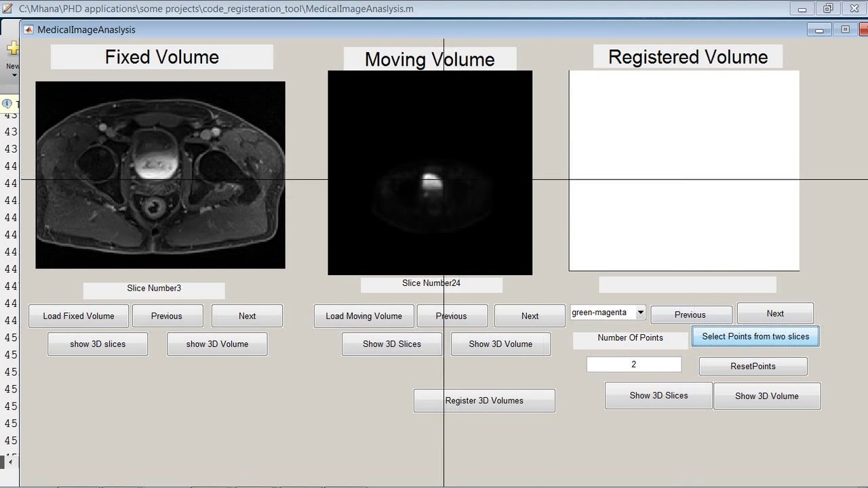868x488 pixels.
Task: Click Register 3D Volumes button
Action: point(484,401)
